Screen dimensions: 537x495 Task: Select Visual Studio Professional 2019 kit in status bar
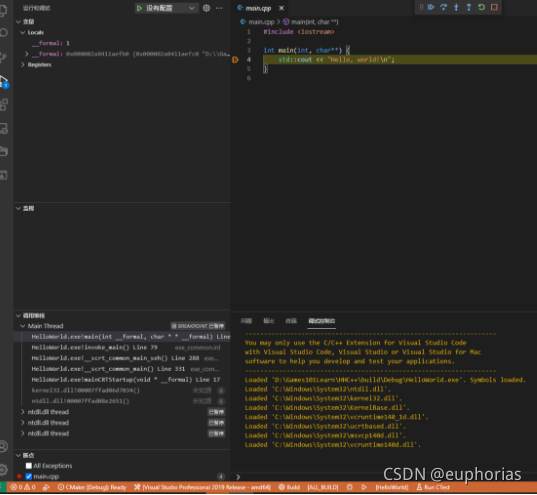(x=202, y=487)
